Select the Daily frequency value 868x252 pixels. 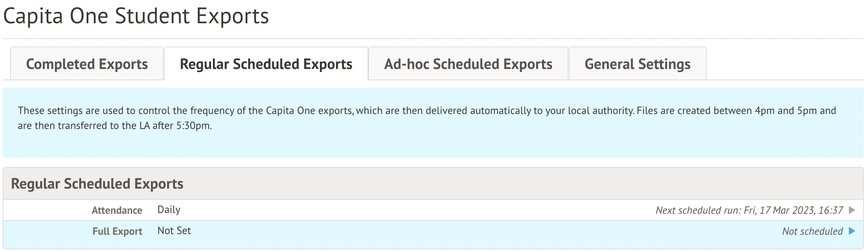click(169, 210)
